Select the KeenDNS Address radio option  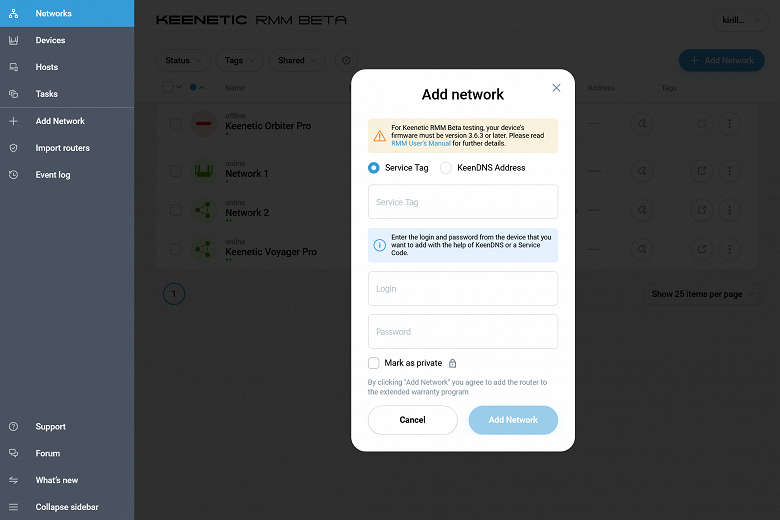point(446,168)
